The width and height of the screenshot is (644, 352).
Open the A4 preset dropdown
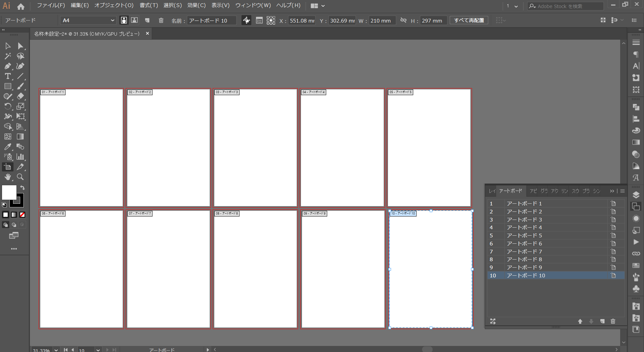[x=88, y=21]
